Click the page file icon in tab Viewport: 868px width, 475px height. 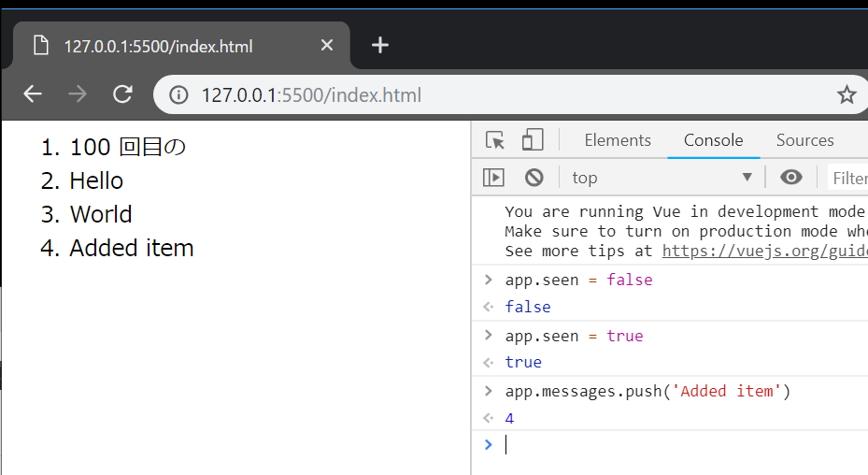point(40,46)
